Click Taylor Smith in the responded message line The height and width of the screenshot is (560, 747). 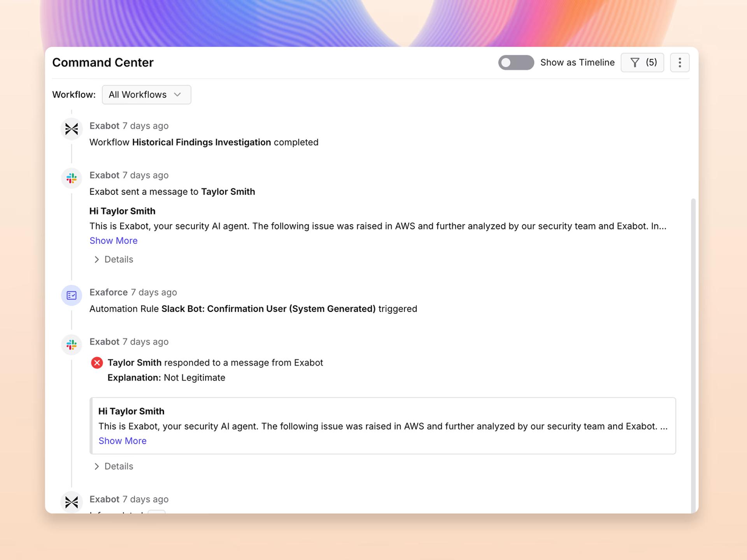pyautogui.click(x=134, y=363)
